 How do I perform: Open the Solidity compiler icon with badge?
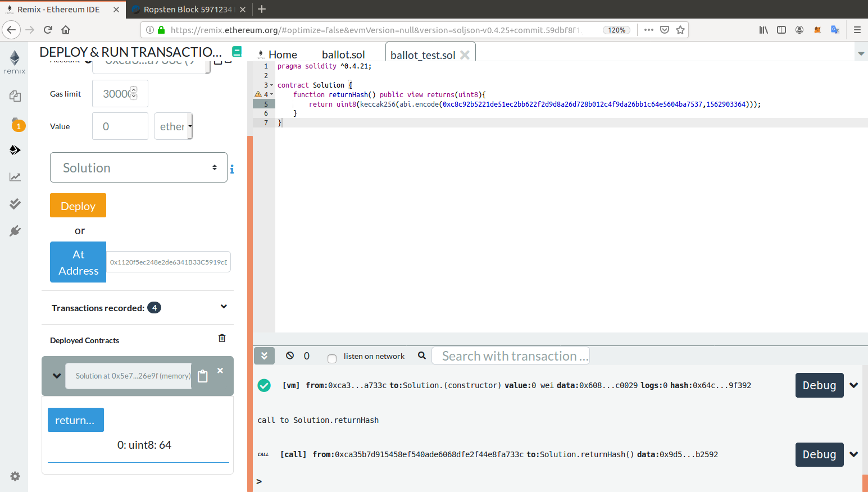coord(16,124)
